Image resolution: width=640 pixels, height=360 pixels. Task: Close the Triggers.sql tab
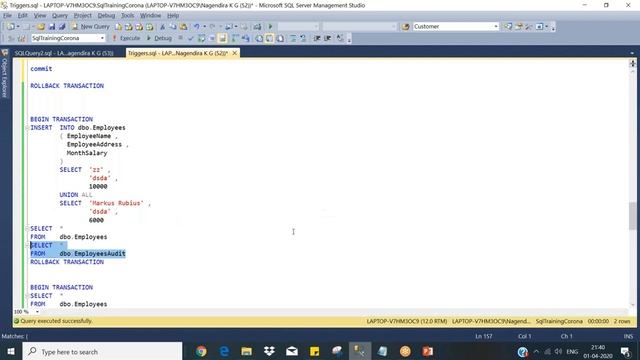pyautogui.click(x=235, y=53)
